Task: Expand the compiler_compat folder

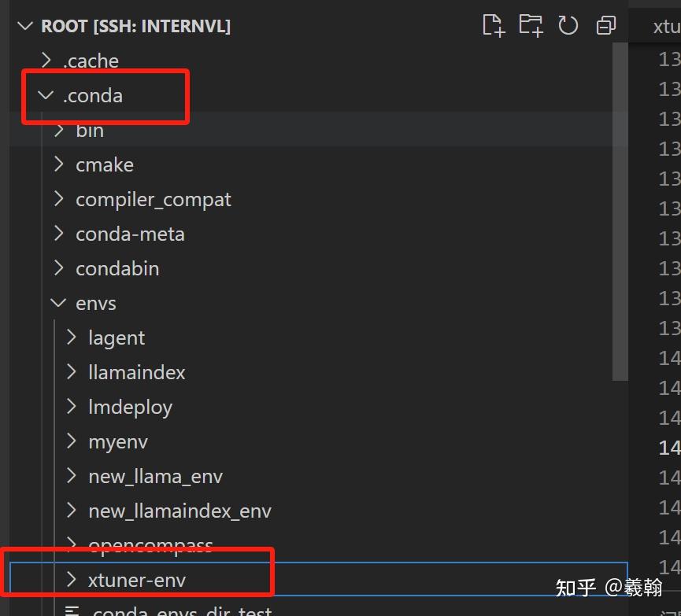Action: [153, 199]
